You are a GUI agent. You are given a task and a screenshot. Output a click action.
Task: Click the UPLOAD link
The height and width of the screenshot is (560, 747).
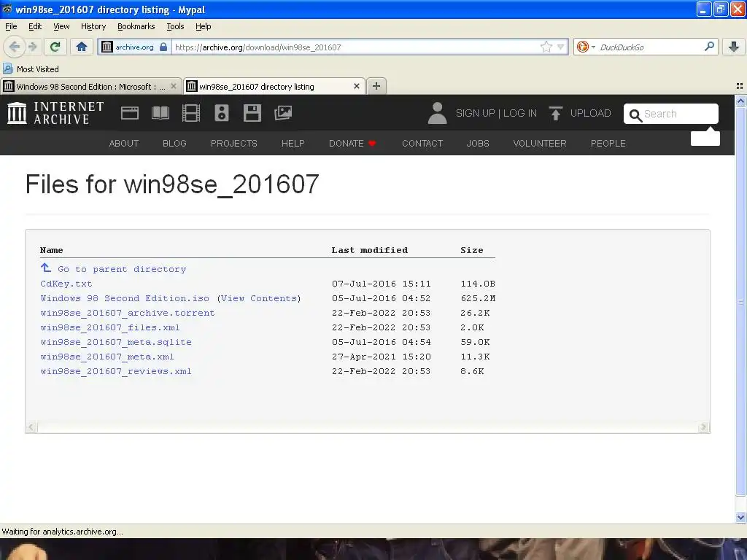(590, 113)
